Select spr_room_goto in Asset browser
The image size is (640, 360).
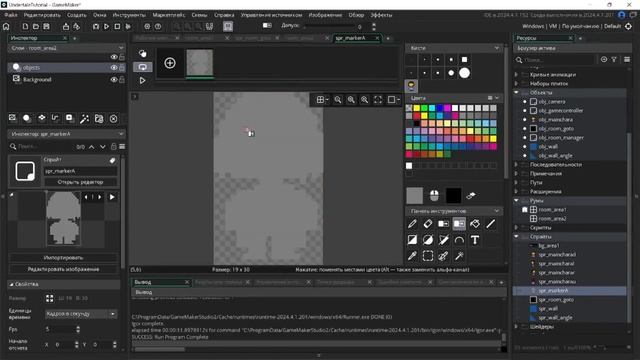556,300
